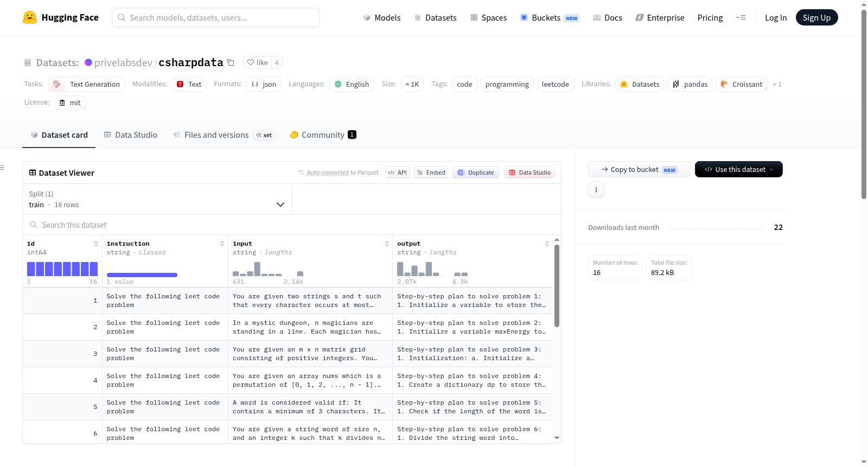Screen dimensions: 868x467
Task: Open Spaces in the top navigation
Action: tap(489, 17)
